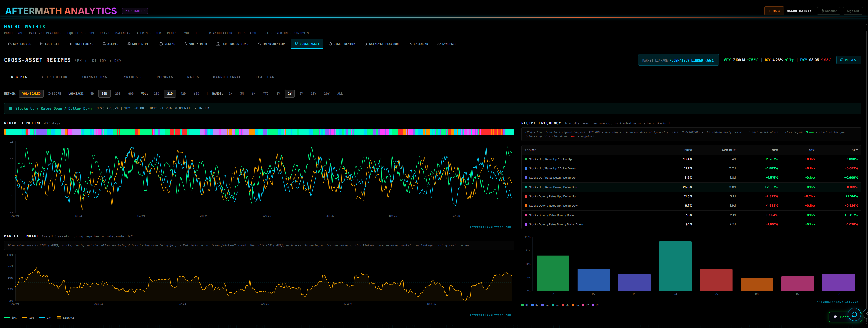The height and width of the screenshot is (328, 868).
Task: Open the Catalyst Playbook icon
Action: point(366,44)
